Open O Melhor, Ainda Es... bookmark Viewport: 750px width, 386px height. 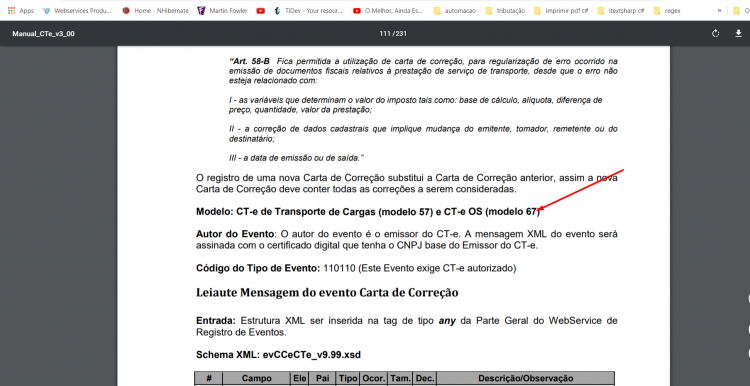pyautogui.click(x=388, y=11)
